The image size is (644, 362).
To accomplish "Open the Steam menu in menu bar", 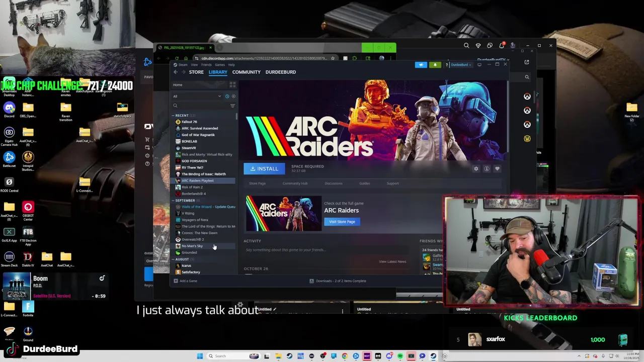I will click(x=183, y=65).
